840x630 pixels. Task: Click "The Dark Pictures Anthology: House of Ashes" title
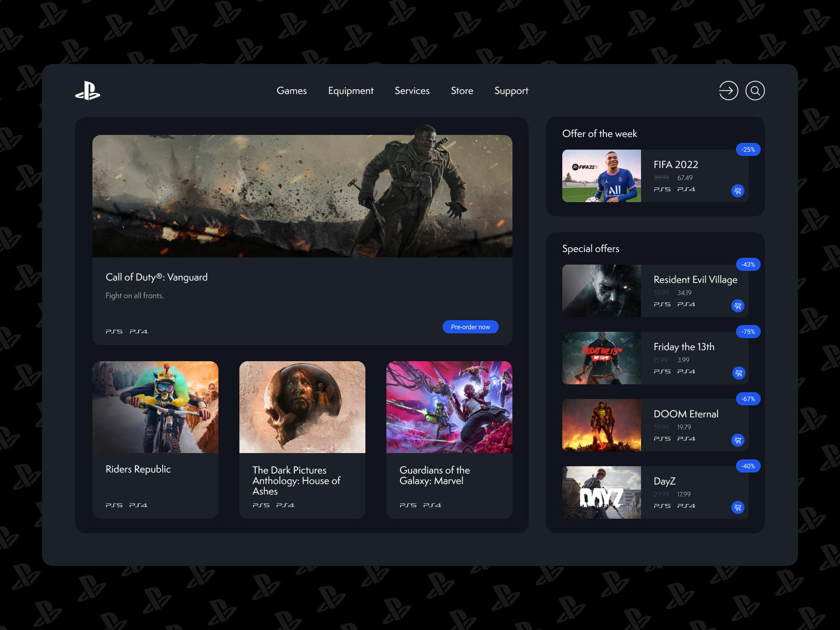click(x=297, y=481)
